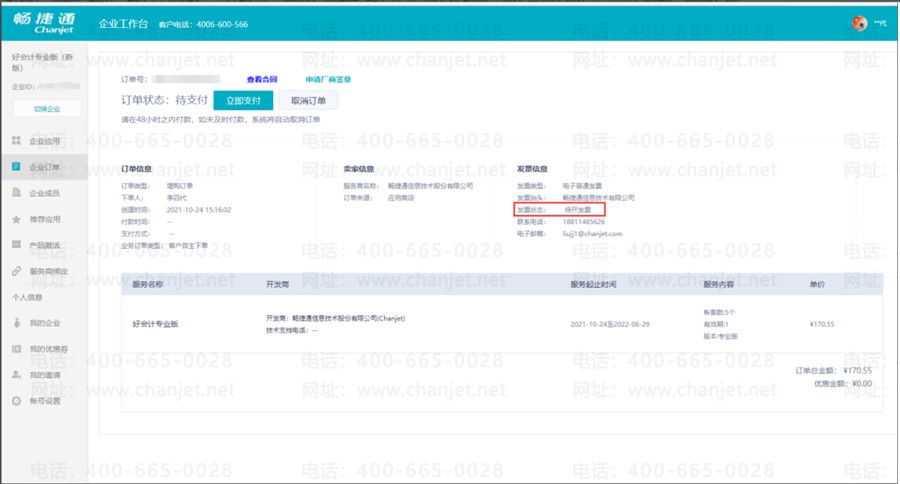Click the Chanjet 畅捷通 logo
Image resolution: width=900 pixels, height=484 pixels.
44,23
